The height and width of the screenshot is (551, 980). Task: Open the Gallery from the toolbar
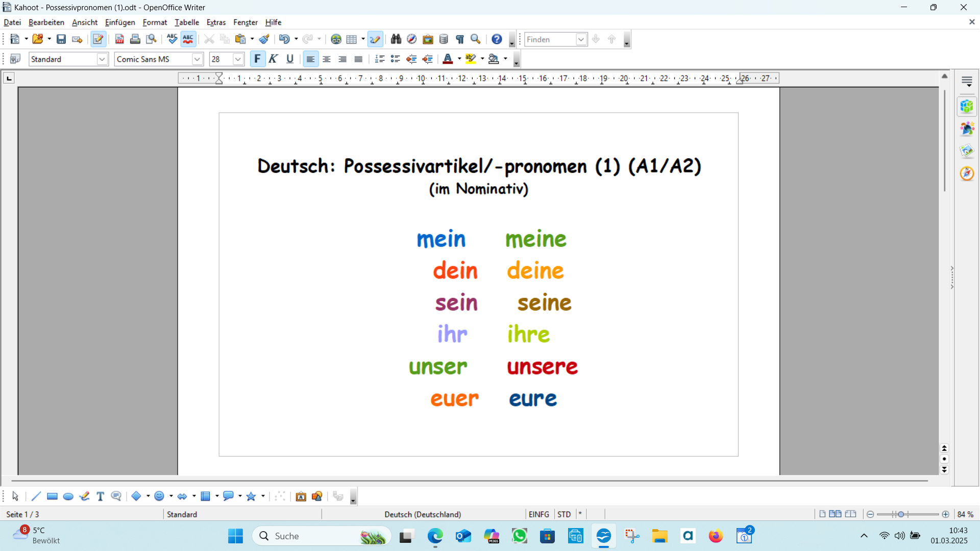(428, 39)
